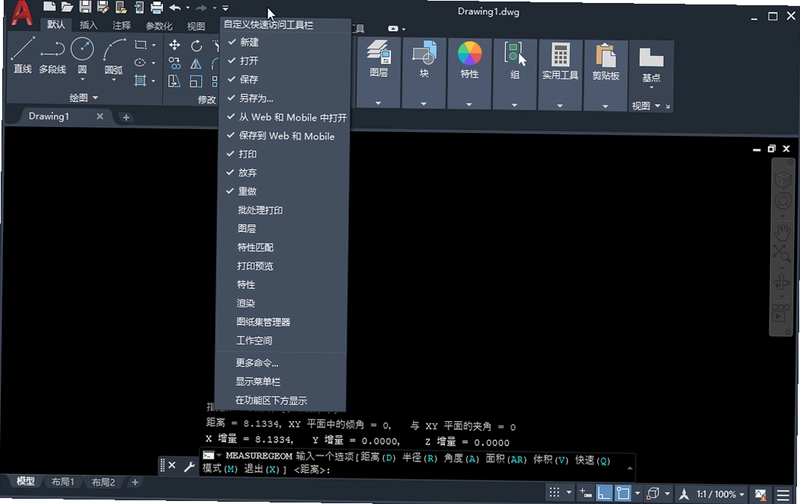Image resolution: width=800 pixels, height=504 pixels.
Task: Open the Clipboard (剪贴板) panel
Action: point(606,61)
